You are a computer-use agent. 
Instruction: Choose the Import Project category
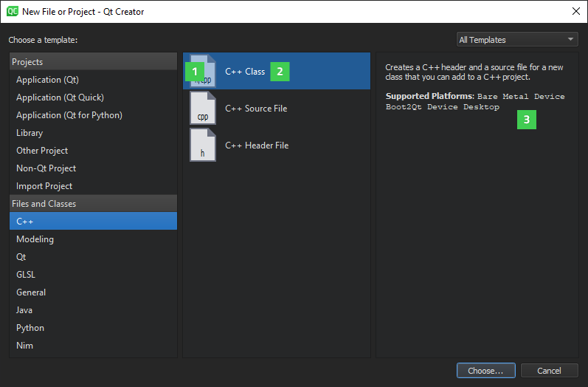pos(44,186)
